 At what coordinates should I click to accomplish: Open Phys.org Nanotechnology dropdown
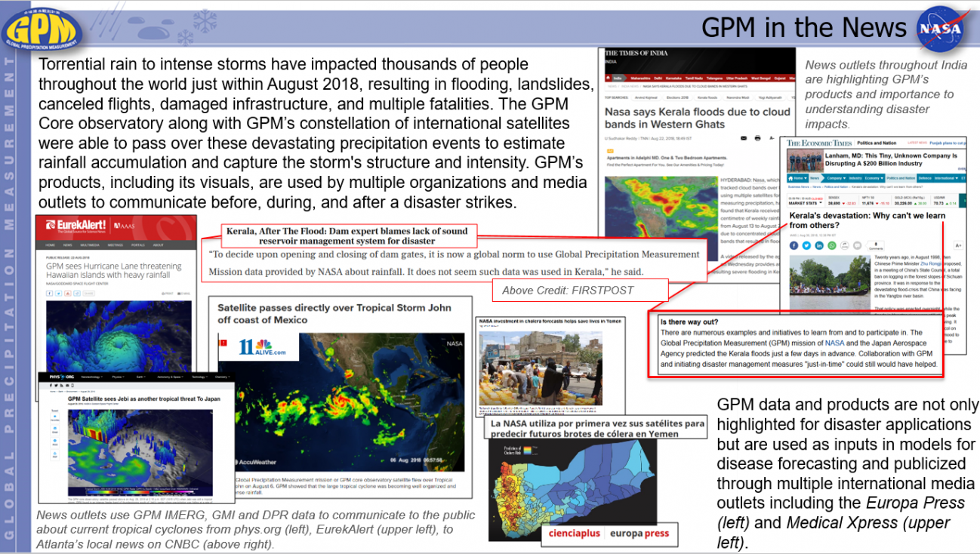point(91,377)
